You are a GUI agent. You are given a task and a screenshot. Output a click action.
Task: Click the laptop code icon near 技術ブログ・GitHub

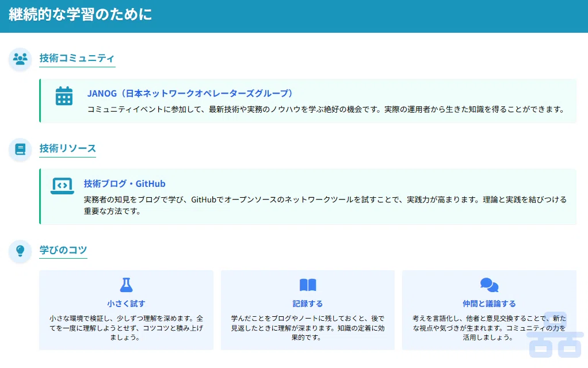click(62, 186)
